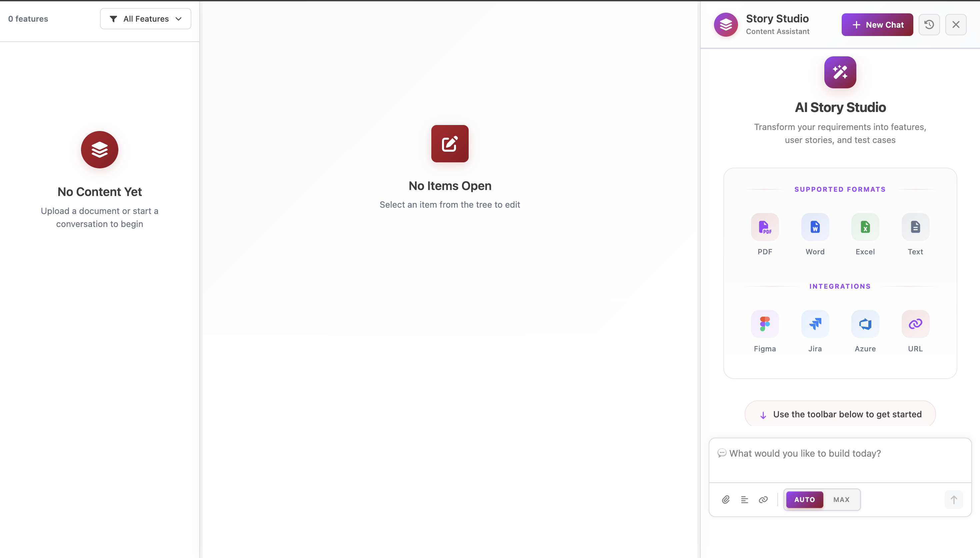
Task: Click the send message arrow button
Action: coord(954,499)
